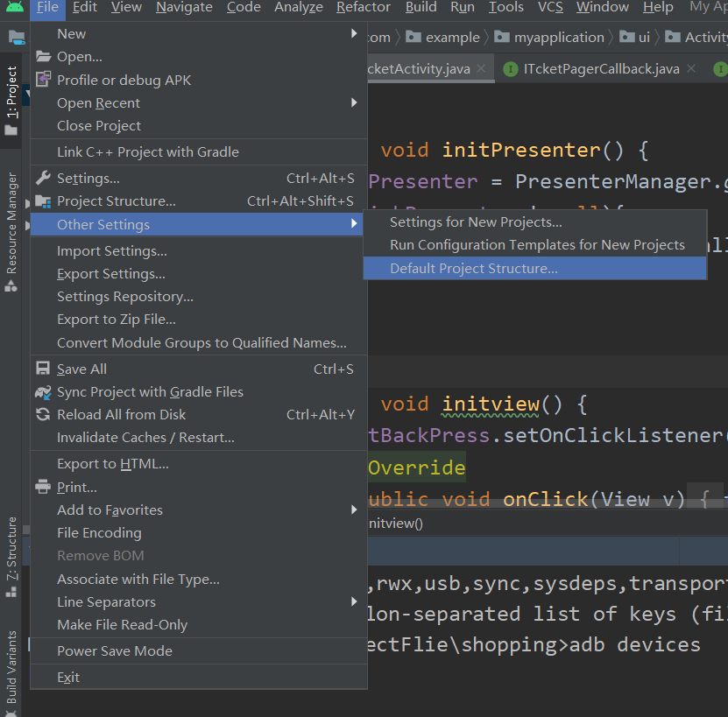Choose Export to Zip File...
Image resolution: width=728 pixels, height=717 pixels.
pyautogui.click(x=199, y=320)
